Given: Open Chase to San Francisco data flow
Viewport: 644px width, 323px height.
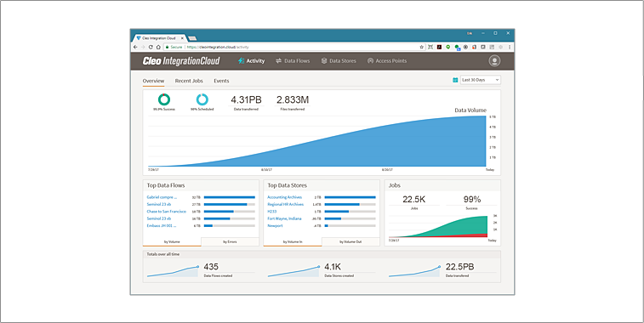Looking at the screenshot, I should tap(167, 212).
